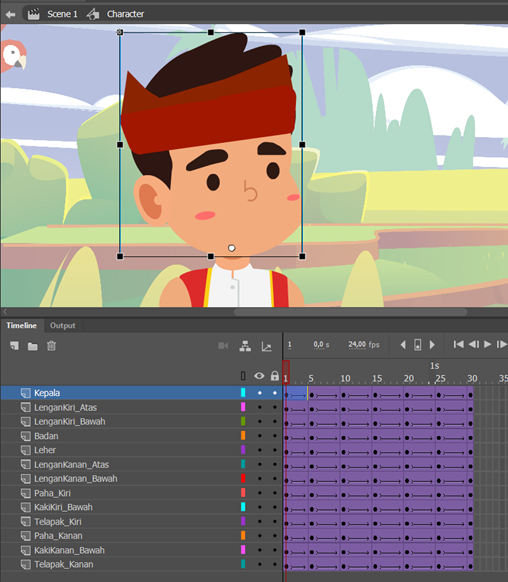Toggle visibility dot of Badan layer
The height and width of the screenshot is (582, 508).
260,436
